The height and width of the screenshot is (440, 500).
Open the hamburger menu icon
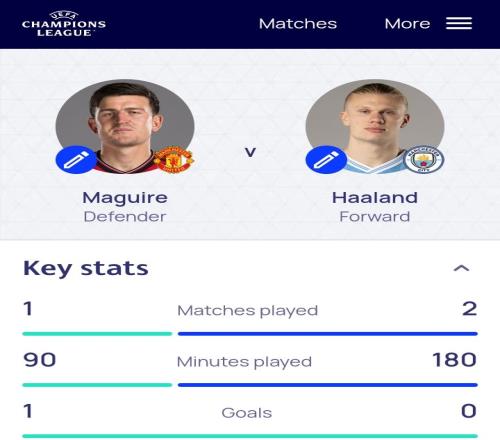[459, 23]
